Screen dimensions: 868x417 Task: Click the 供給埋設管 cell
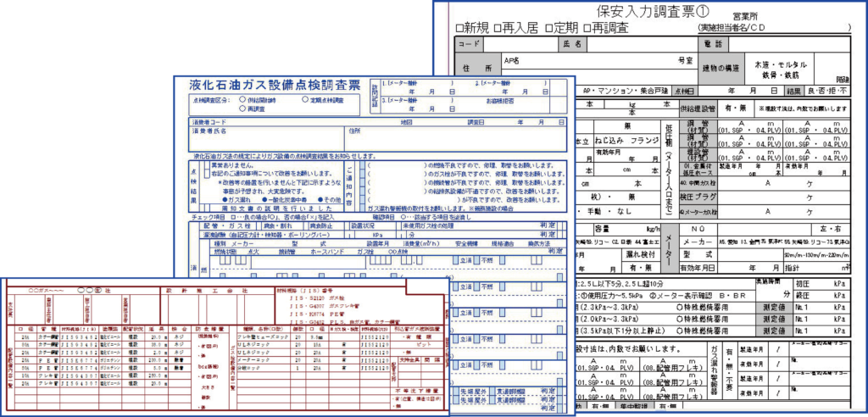click(x=698, y=108)
